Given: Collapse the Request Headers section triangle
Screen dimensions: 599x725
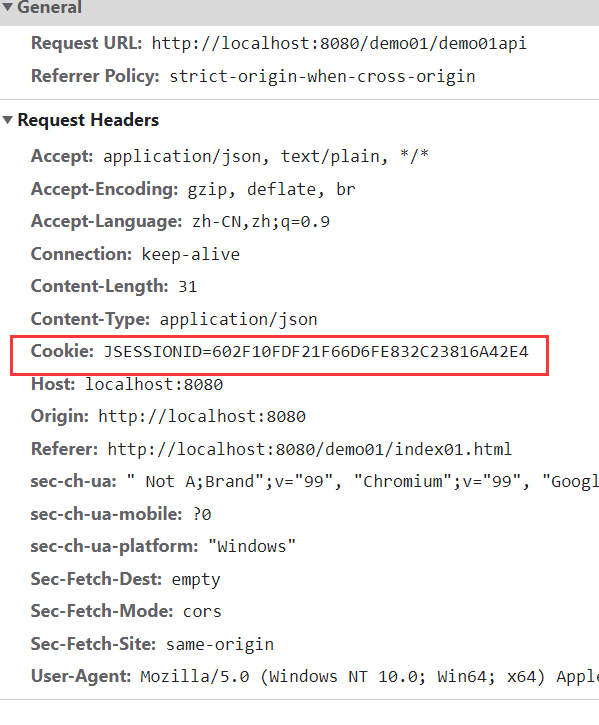Looking at the screenshot, I should pos(7,120).
